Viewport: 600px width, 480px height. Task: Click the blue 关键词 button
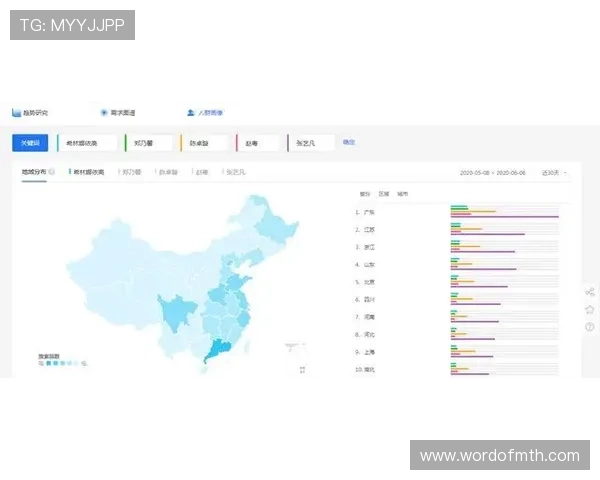[x=30, y=143]
